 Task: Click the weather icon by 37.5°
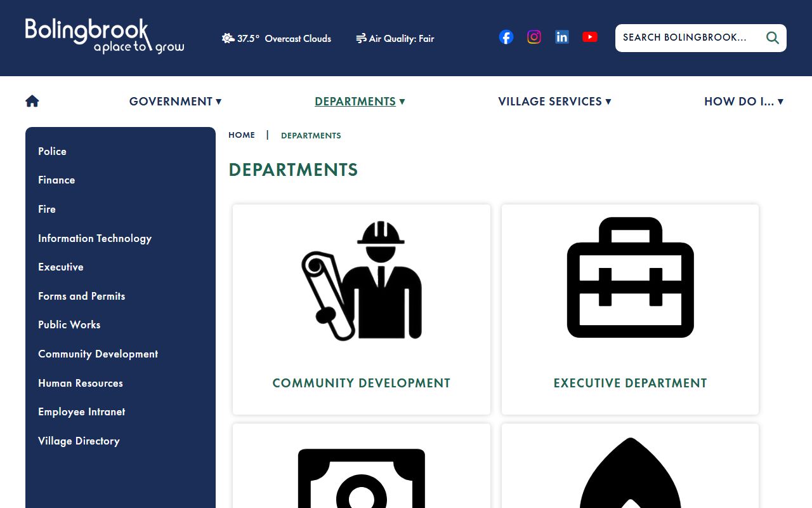(x=228, y=38)
